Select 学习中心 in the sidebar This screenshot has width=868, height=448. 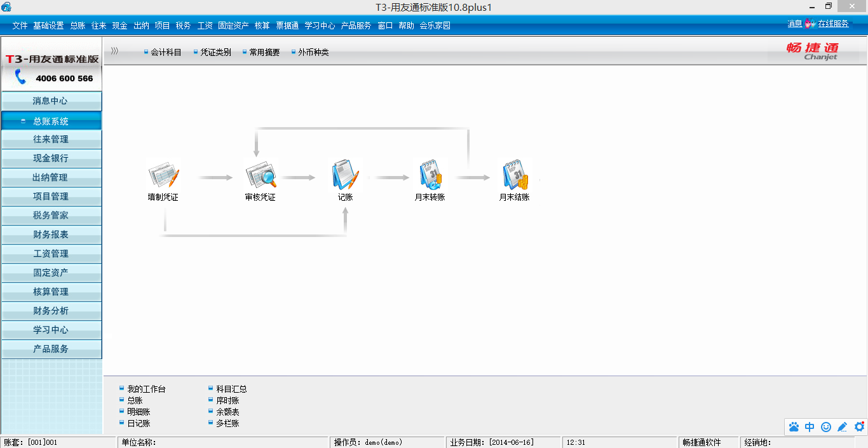[51, 330]
